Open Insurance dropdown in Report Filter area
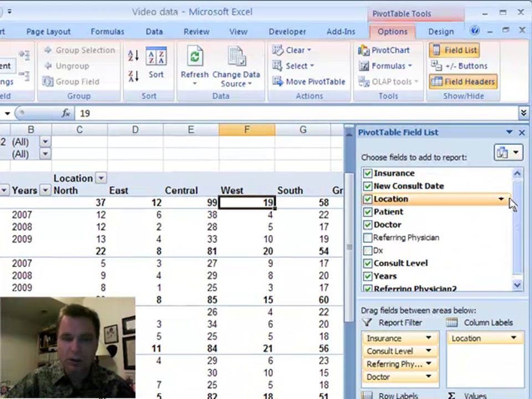 coord(429,338)
